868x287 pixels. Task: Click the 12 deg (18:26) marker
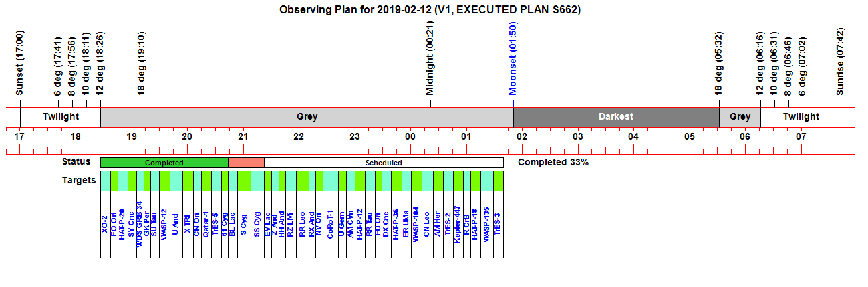(x=100, y=64)
